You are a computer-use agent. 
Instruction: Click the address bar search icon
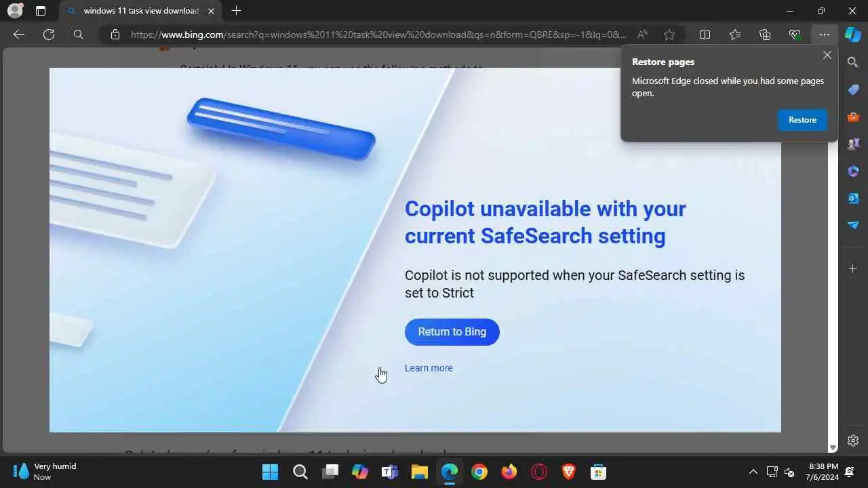pyautogui.click(x=79, y=35)
